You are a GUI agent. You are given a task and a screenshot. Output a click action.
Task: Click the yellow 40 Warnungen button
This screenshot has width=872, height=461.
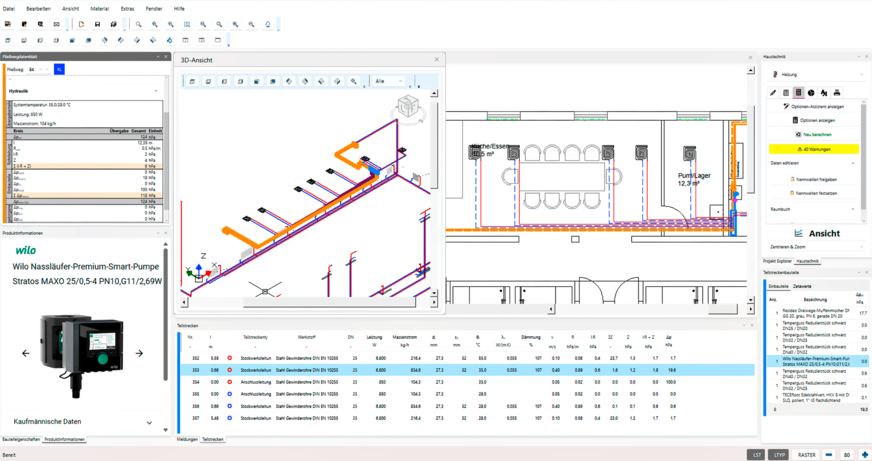click(x=814, y=149)
